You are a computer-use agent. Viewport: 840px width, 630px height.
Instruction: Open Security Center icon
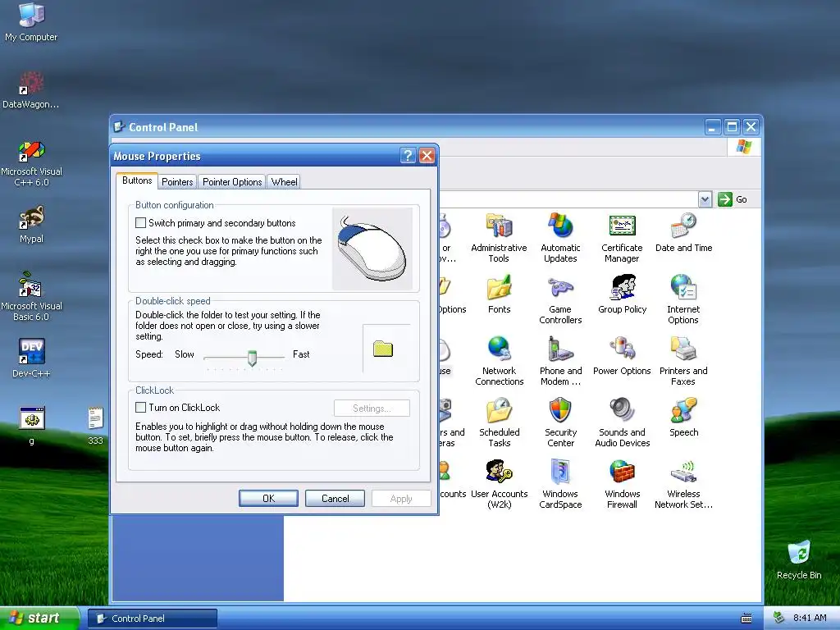point(560,422)
